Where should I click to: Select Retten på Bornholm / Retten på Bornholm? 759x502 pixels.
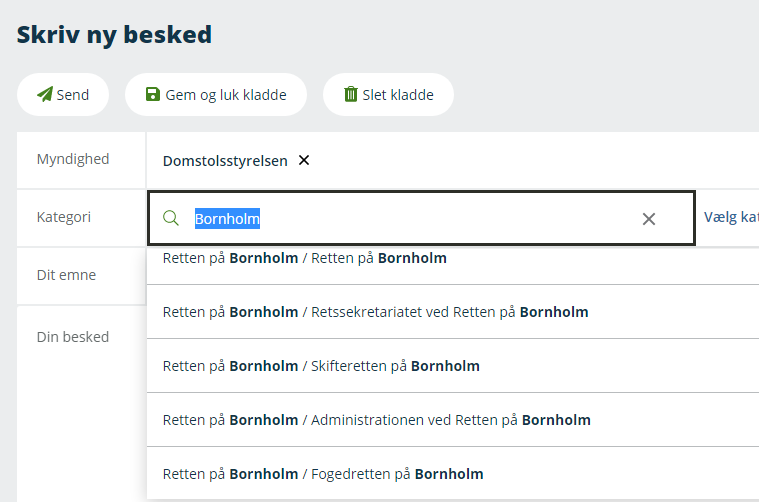pyautogui.click(x=305, y=259)
